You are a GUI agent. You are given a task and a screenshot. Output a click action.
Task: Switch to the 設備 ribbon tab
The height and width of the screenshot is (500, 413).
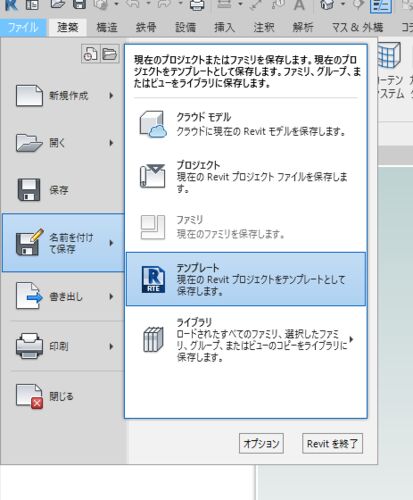186,27
